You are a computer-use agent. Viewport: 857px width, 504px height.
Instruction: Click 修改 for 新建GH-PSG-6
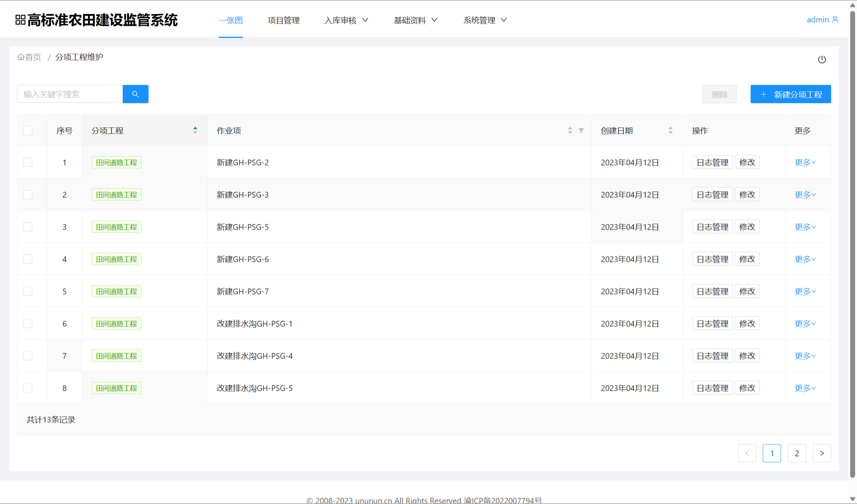pyautogui.click(x=747, y=259)
